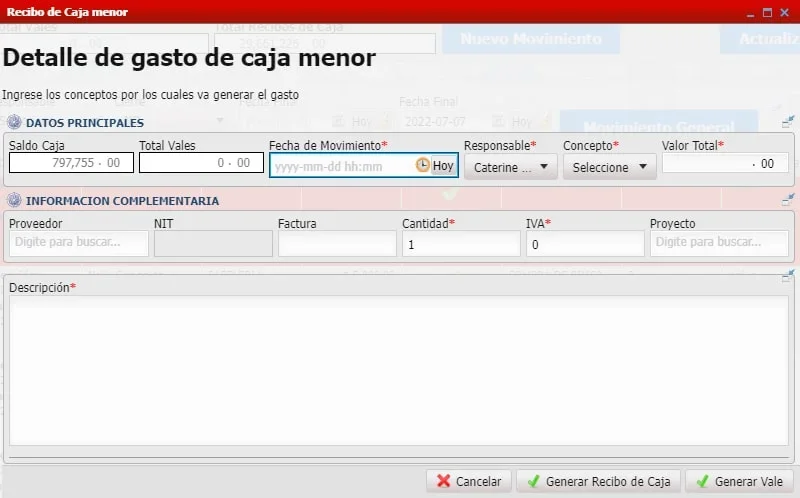
Task: Click the IVA input field
Action: (585, 244)
